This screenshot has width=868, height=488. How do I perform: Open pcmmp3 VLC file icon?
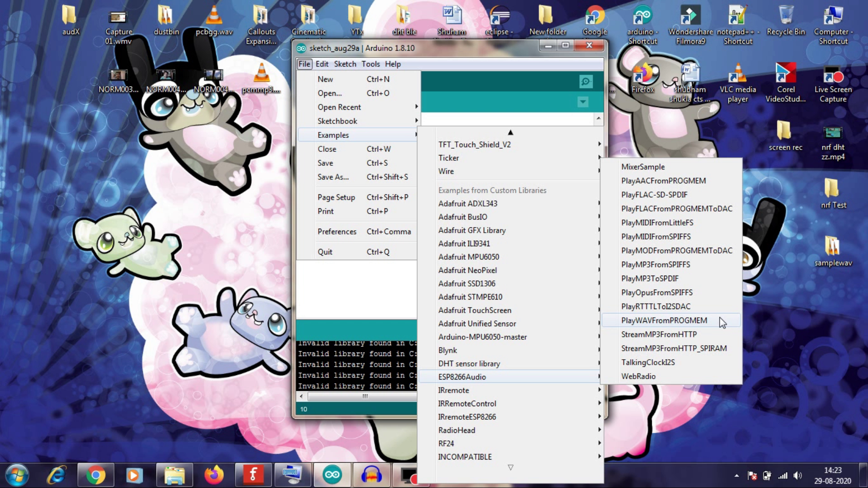pyautogui.click(x=261, y=78)
